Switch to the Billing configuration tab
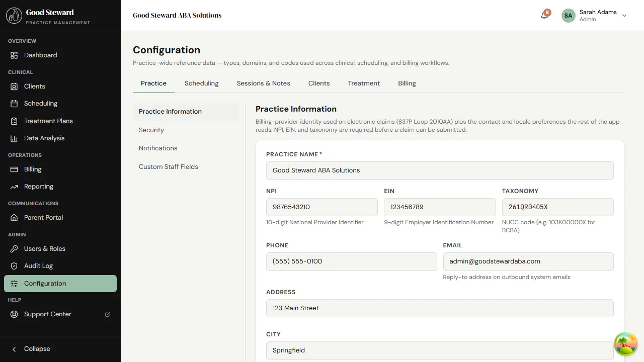 407,83
